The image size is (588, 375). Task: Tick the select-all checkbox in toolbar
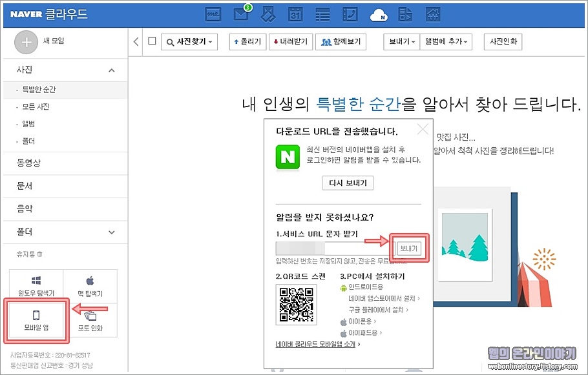click(152, 41)
